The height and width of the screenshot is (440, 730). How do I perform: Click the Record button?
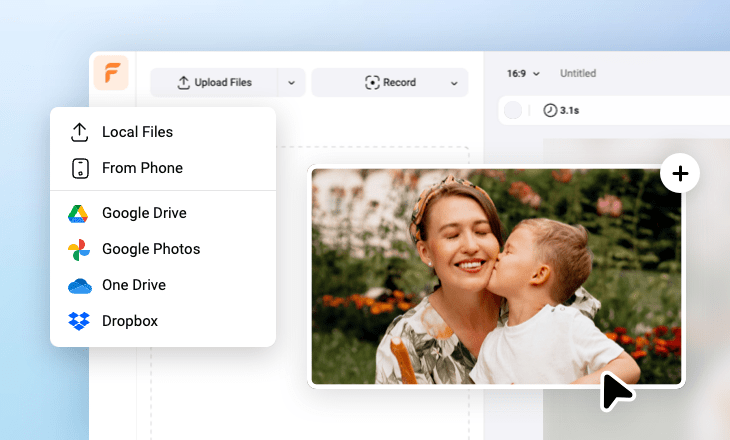coord(390,82)
